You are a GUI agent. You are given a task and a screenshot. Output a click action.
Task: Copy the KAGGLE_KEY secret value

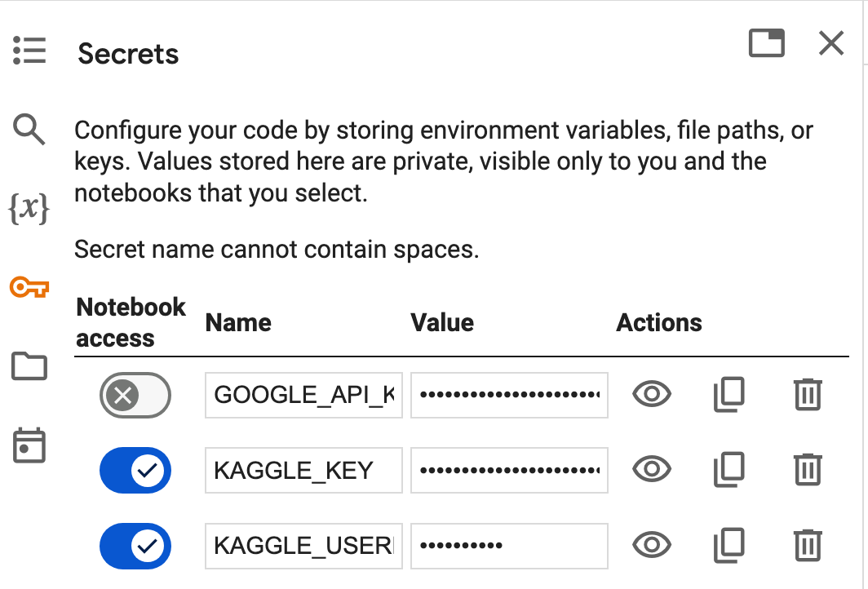pyautogui.click(x=728, y=469)
